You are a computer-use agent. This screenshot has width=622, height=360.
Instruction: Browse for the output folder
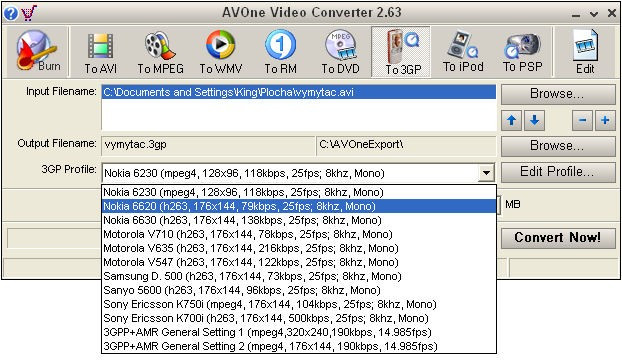(x=558, y=146)
